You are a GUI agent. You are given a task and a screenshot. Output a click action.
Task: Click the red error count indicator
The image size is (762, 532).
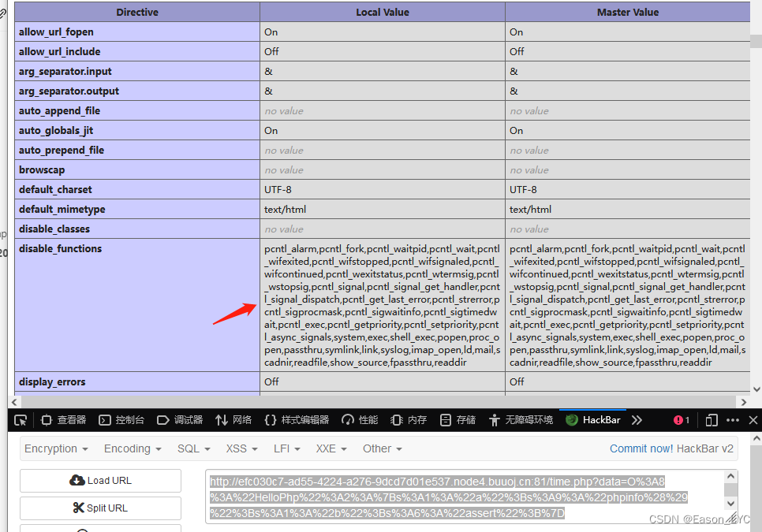(682, 420)
